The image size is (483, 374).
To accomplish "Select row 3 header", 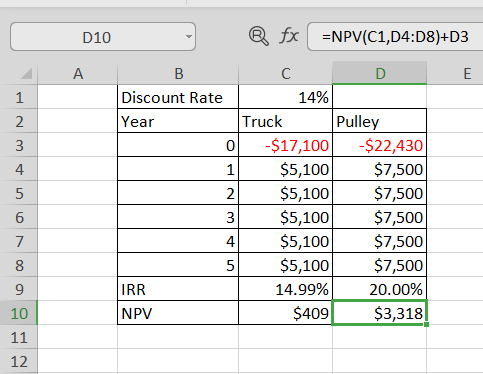I will tap(19, 145).
